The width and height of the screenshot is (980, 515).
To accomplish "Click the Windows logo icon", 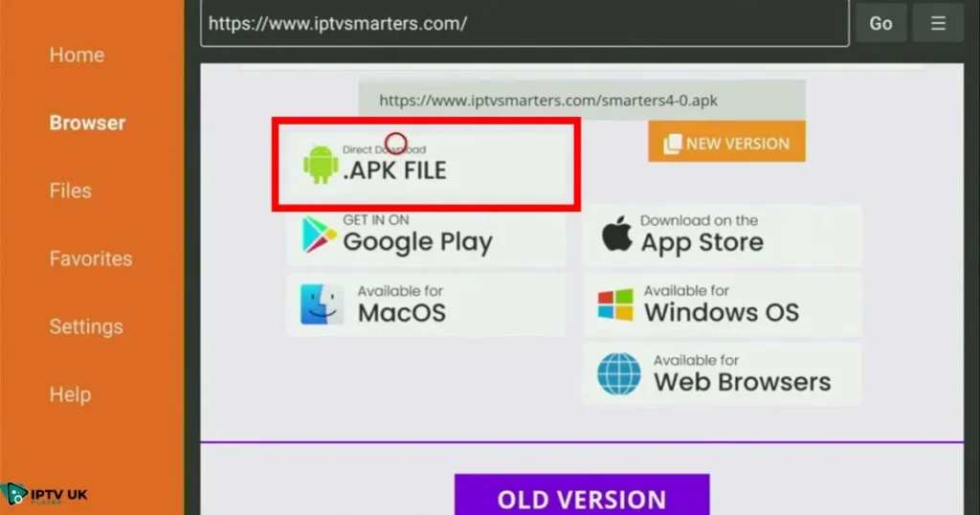I will tap(615, 304).
